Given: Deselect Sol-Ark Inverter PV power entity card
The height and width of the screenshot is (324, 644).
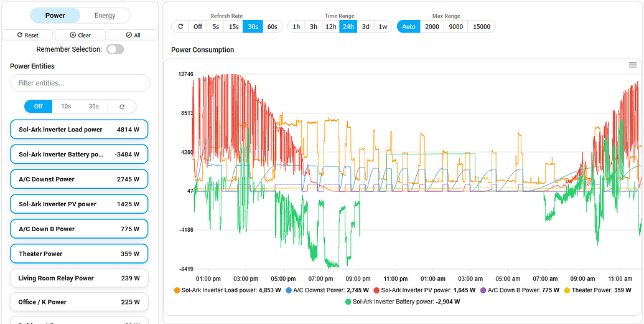Looking at the screenshot, I should [x=79, y=204].
